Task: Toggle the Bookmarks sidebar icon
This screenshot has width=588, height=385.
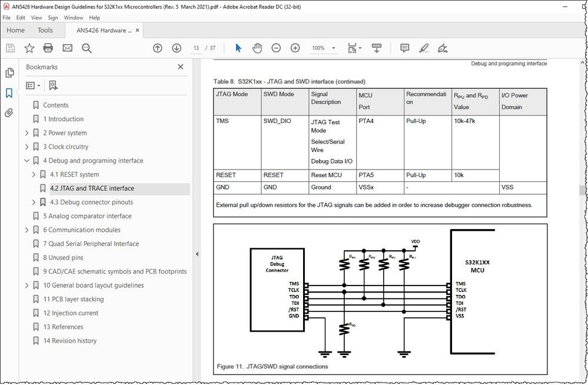Action: (x=9, y=92)
